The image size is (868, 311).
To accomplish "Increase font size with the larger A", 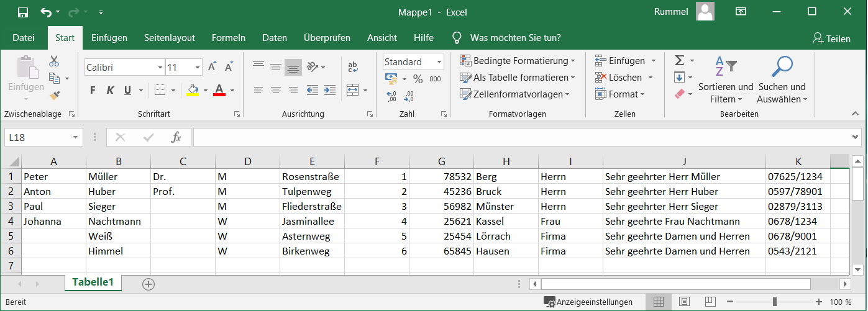I will click(x=212, y=67).
